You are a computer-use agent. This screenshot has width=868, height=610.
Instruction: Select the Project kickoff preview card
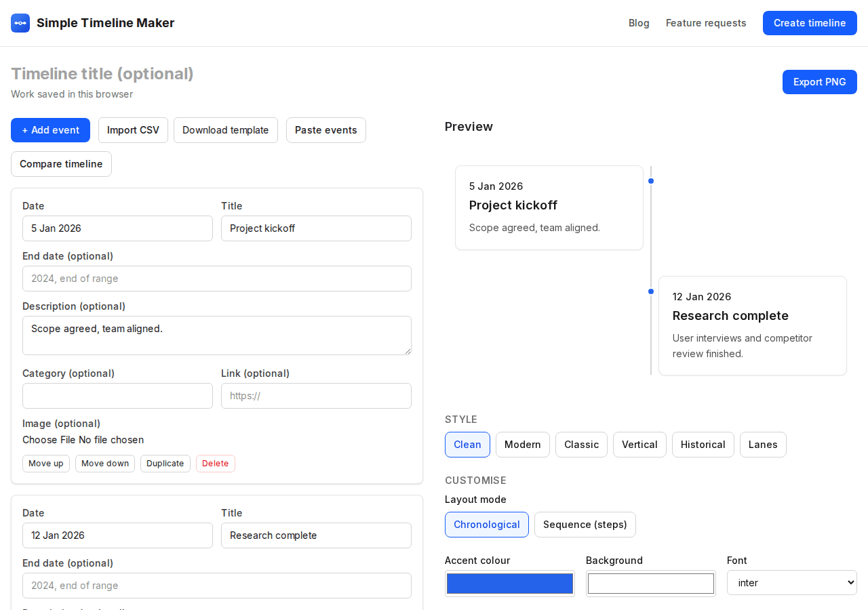click(x=549, y=207)
